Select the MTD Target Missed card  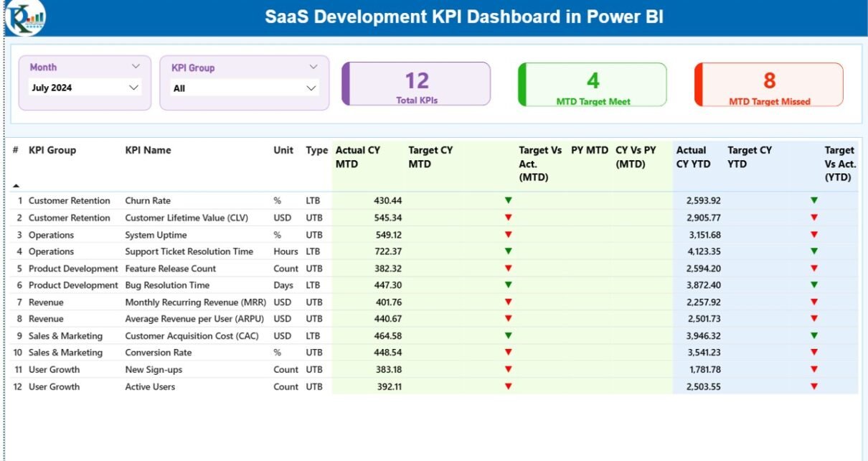point(769,85)
